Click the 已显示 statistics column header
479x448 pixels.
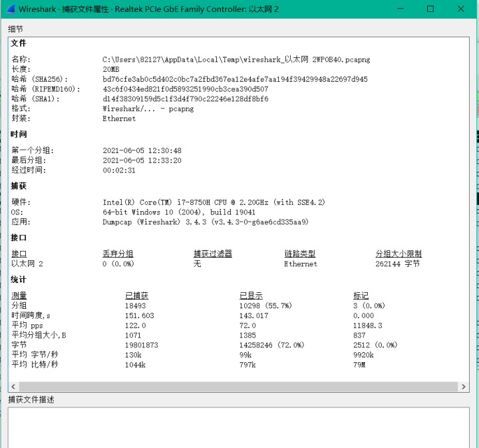(251, 296)
